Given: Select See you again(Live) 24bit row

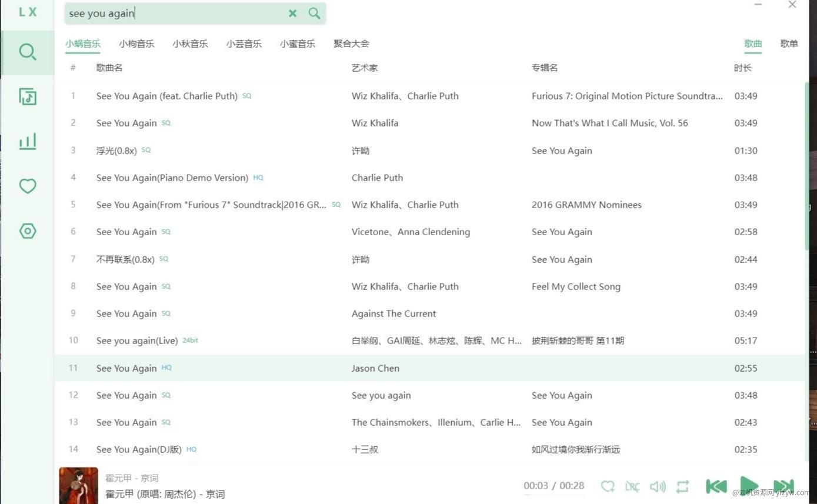Looking at the screenshot, I should [430, 341].
